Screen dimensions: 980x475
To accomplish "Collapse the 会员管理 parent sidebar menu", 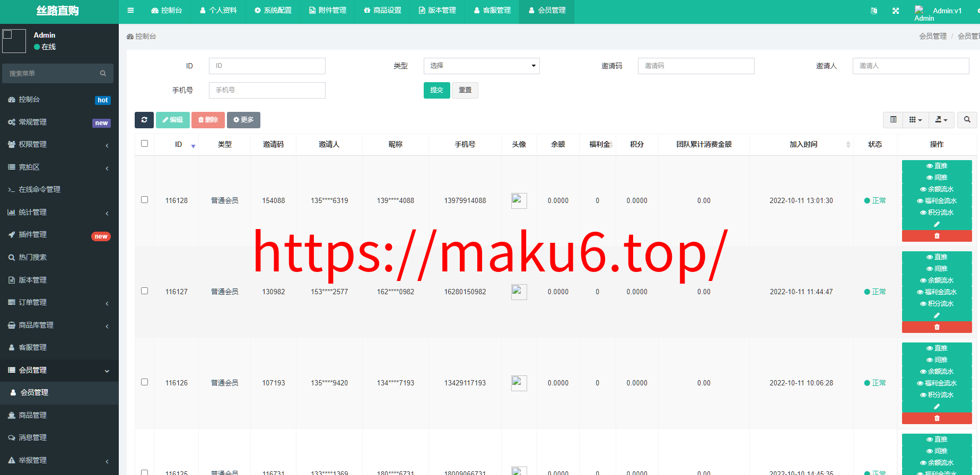I will tap(59, 370).
